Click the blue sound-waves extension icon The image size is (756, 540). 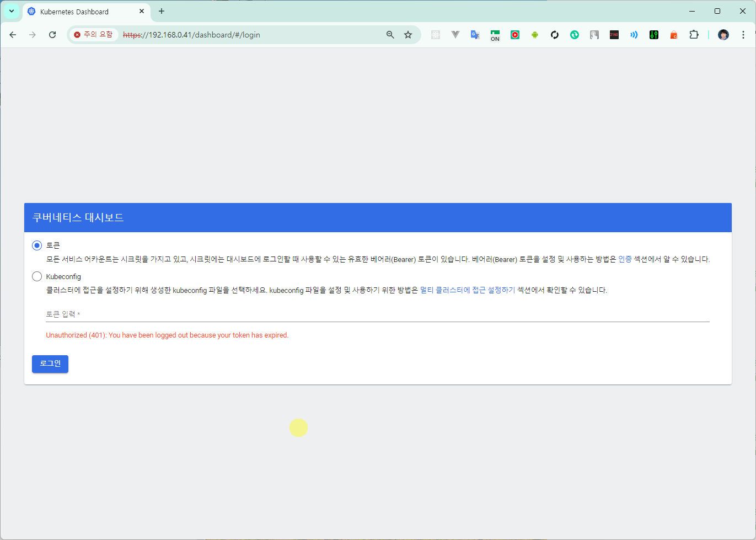click(x=634, y=35)
